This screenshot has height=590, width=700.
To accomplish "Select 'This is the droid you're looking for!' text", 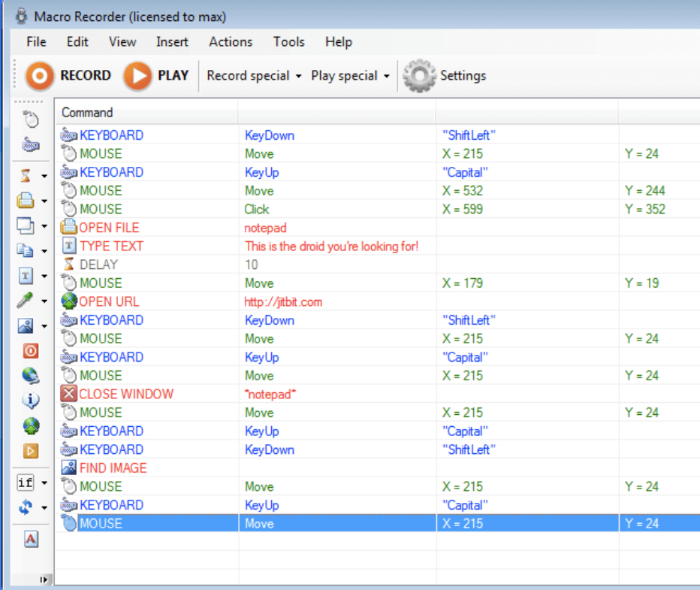I will (x=331, y=246).
